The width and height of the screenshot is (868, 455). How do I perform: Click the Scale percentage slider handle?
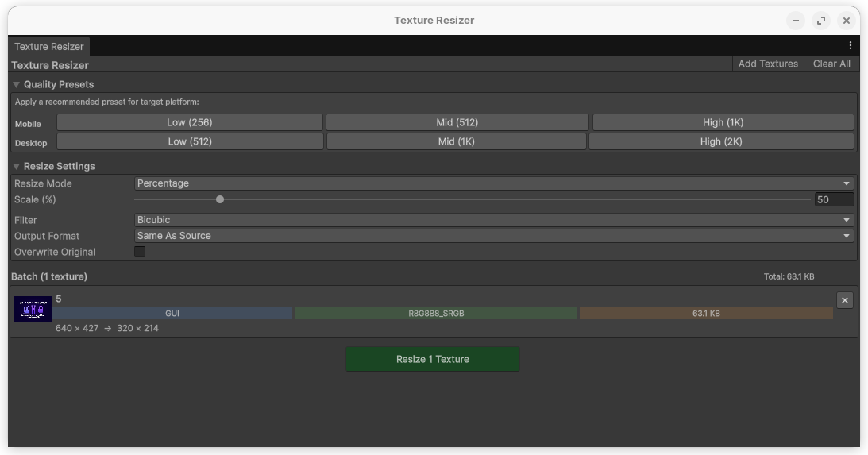pos(220,199)
